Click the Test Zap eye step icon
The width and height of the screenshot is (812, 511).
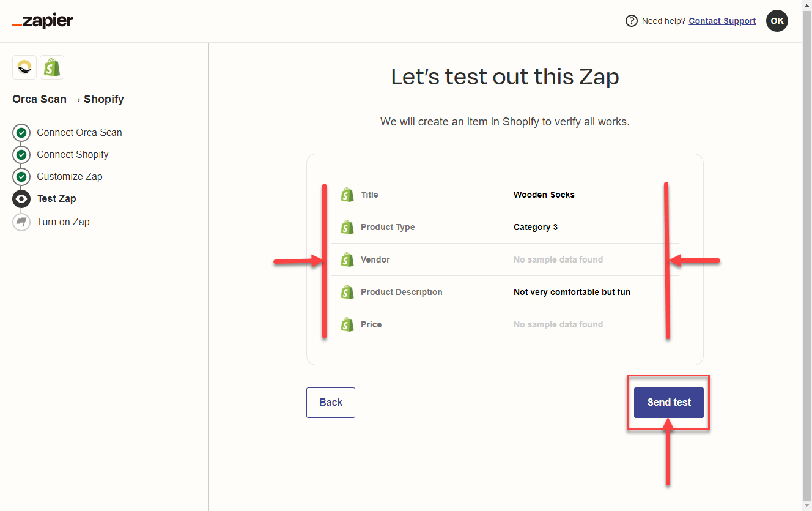pyautogui.click(x=21, y=199)
